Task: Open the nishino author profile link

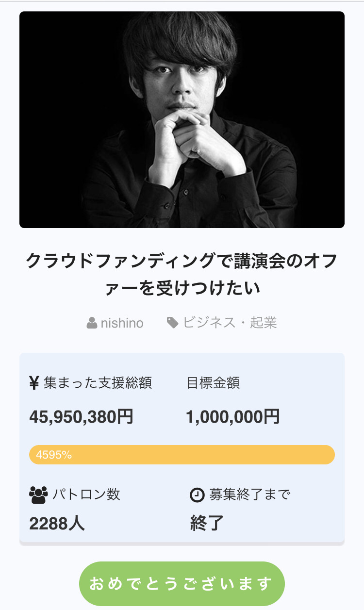Action: pos(122,323)
